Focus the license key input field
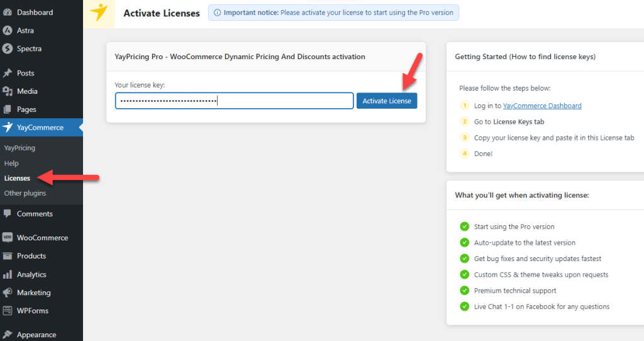The image size is (644, 341). [234, 101]
